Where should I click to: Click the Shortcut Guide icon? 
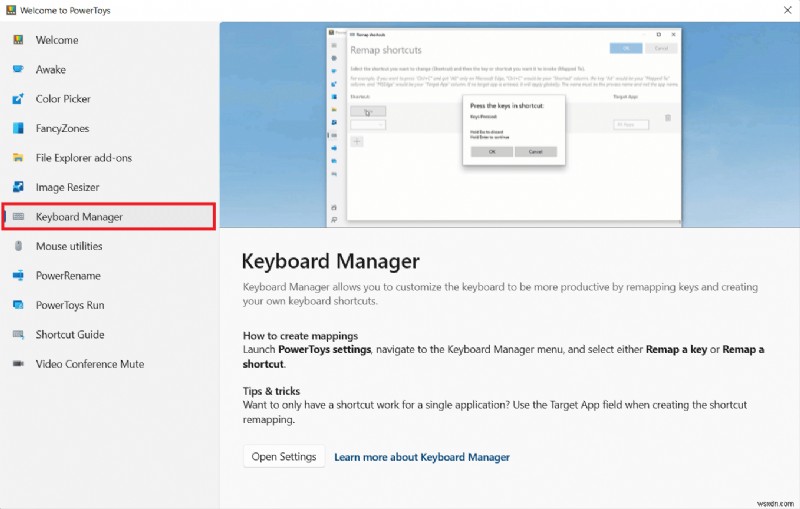(x=18, y=335)
